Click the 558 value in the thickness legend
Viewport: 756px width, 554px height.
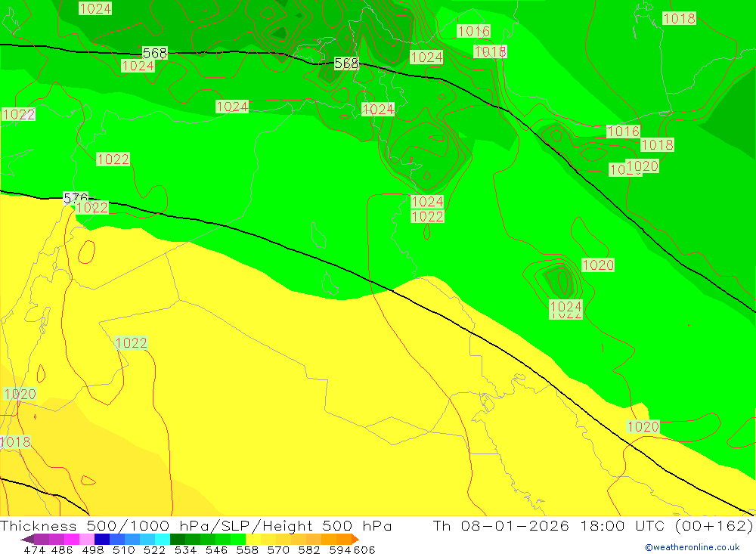[x=247, y=549]
